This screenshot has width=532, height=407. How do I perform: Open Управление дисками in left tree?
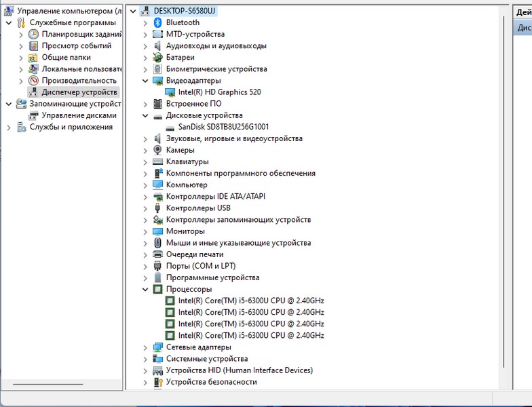[x=79, y=115]
